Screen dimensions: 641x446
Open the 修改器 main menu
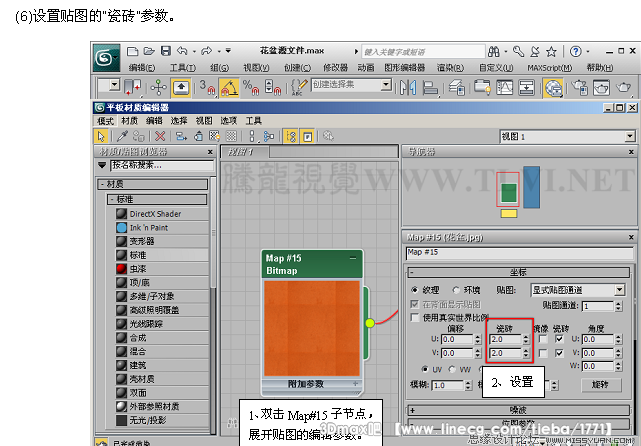coord(336,67)
